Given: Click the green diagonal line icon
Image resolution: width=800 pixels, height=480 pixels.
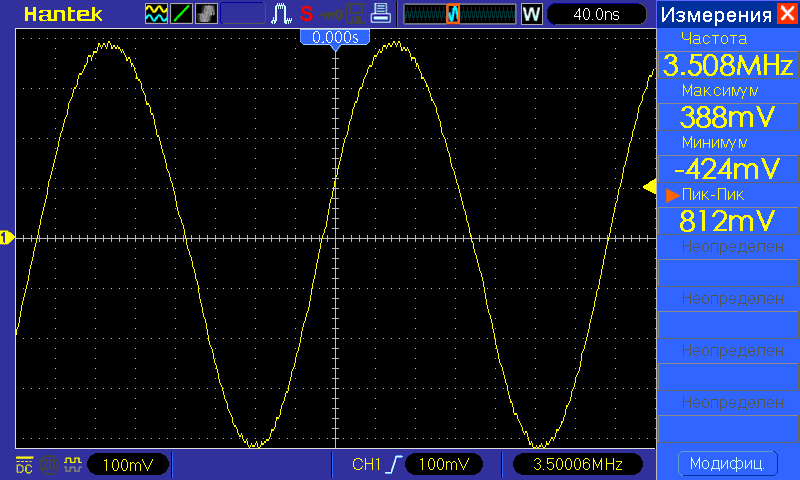Looking at the screenshot, I should click(181, 14).
